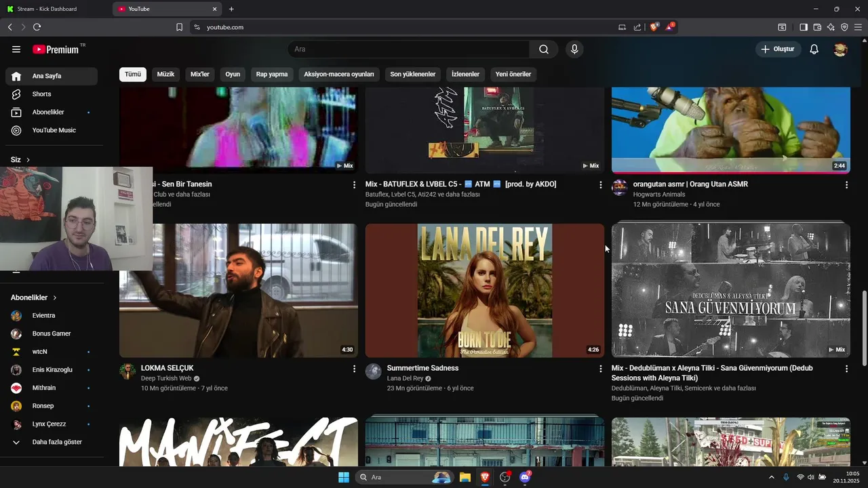Switch to Stream - Kick Dashboard tab

coord(54,9)
